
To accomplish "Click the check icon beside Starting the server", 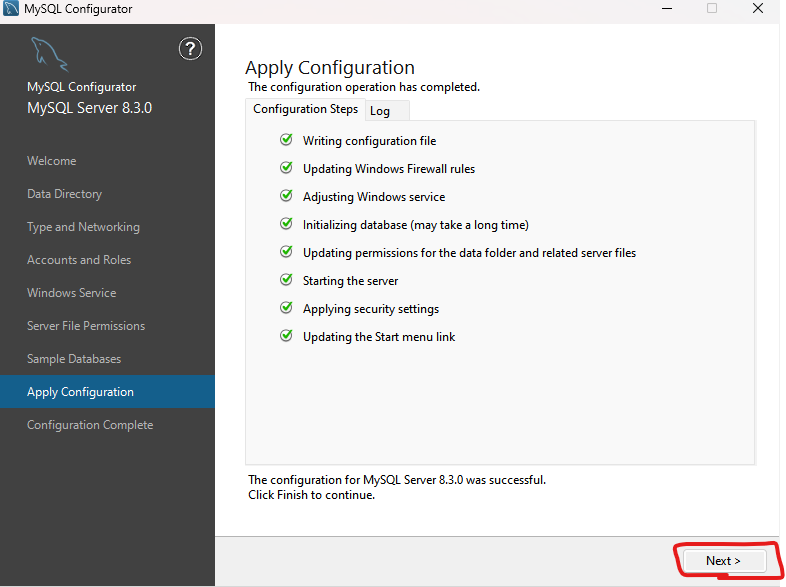I will click(286, 280).
